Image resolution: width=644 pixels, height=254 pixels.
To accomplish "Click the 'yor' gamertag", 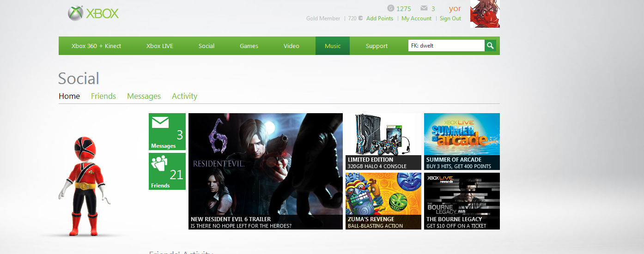I will 455,8.
